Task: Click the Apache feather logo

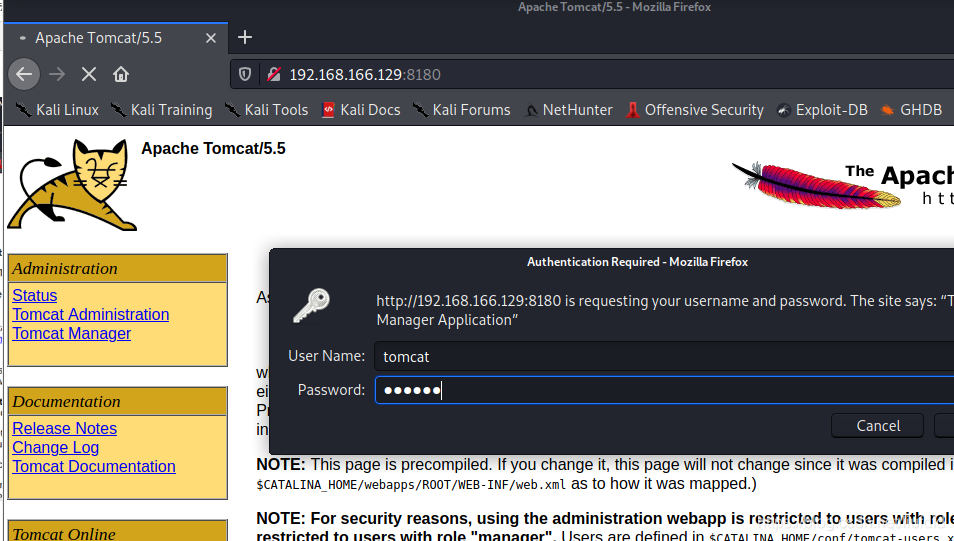Action: (816, 185)
